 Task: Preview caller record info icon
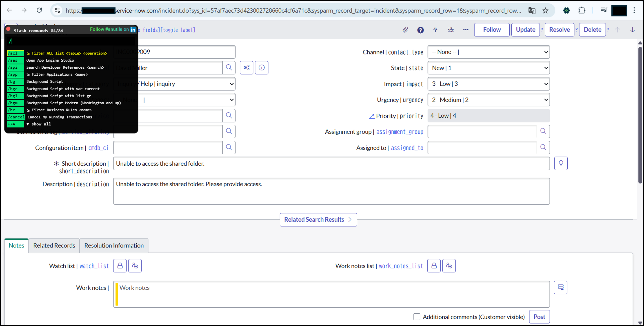tap(262, 67)
